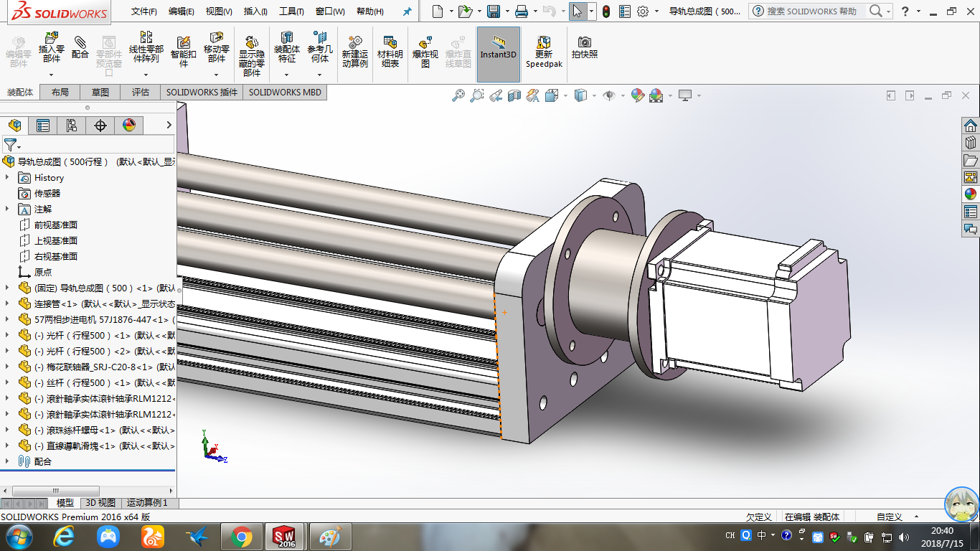Open the 新建运动算例 motion study tool
980x551 pixels.
point(354,42)
